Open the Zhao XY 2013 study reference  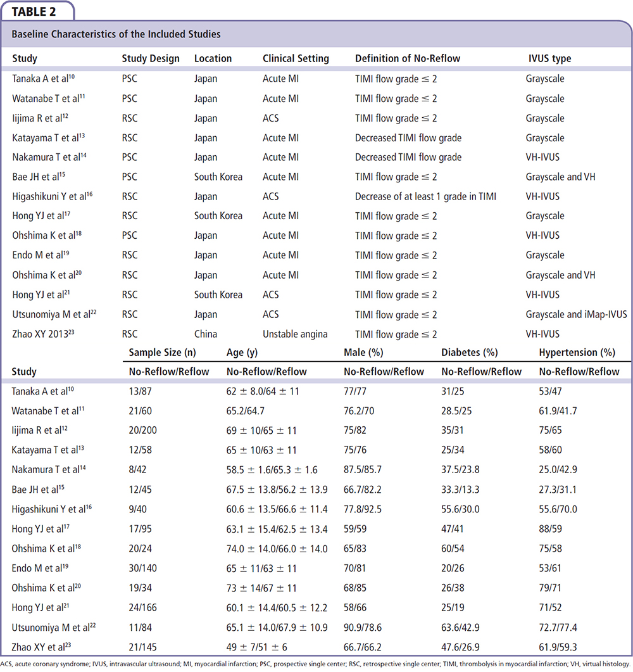point(40,334)
